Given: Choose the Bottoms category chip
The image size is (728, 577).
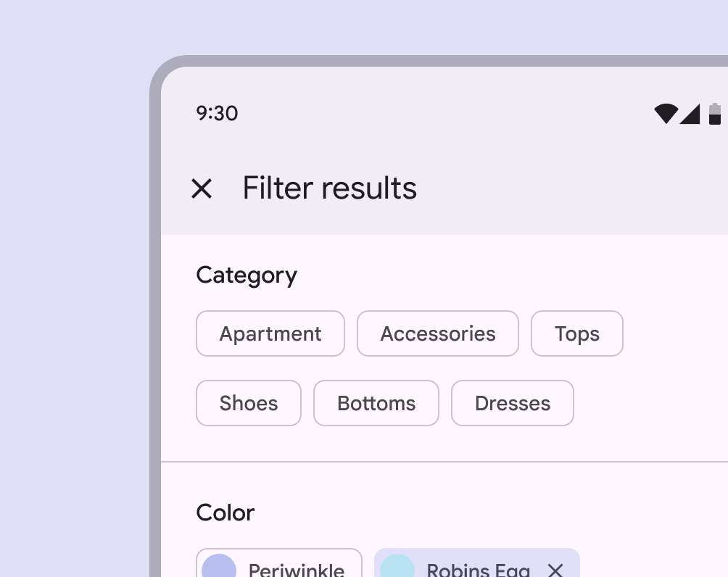Looking at the screenshot, I should pyautogui.click(x=376, y=403).
